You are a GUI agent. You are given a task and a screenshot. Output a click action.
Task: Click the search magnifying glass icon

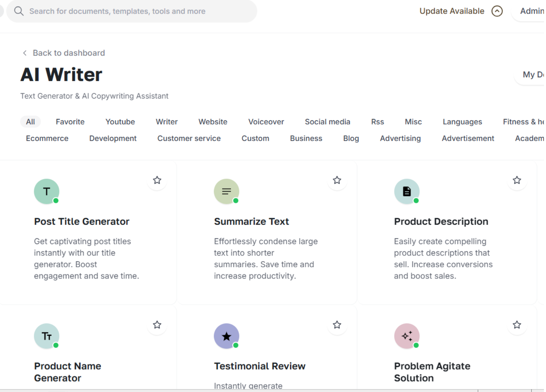click(19, 11)
